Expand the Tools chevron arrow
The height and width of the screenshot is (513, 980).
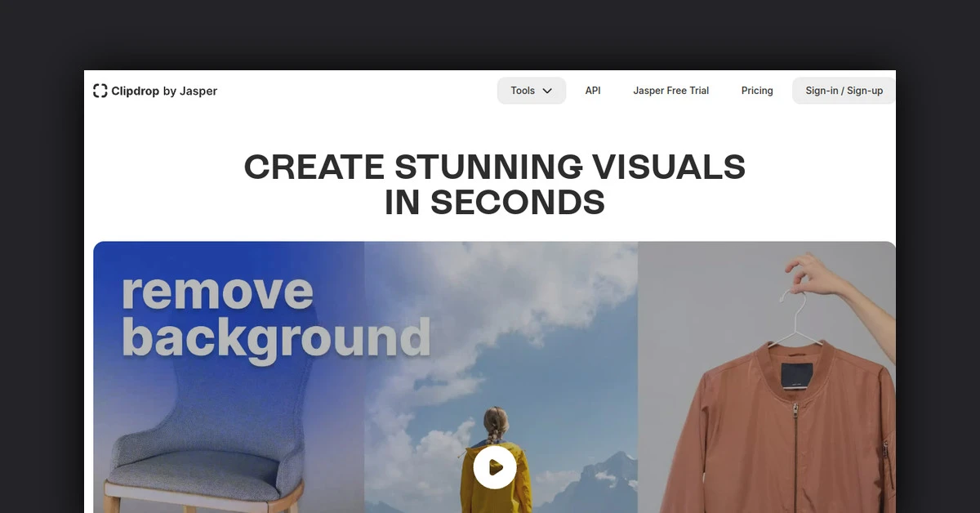pos(548,91)
